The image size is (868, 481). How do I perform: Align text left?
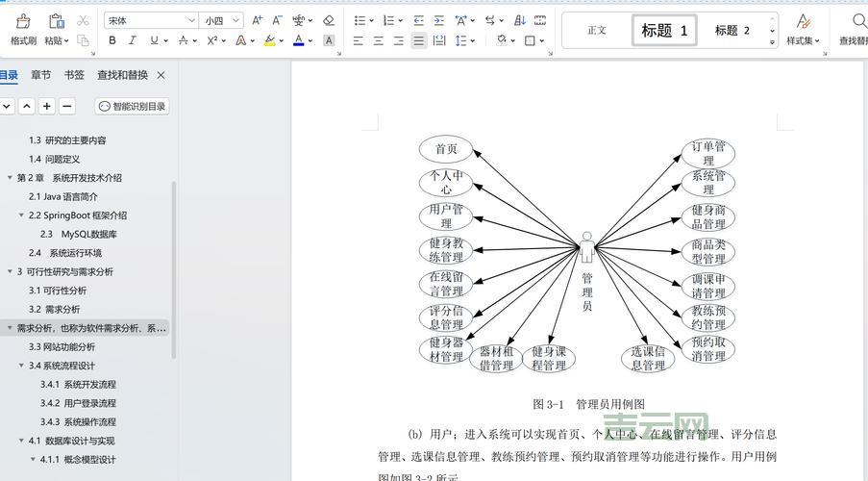point(359,40)
